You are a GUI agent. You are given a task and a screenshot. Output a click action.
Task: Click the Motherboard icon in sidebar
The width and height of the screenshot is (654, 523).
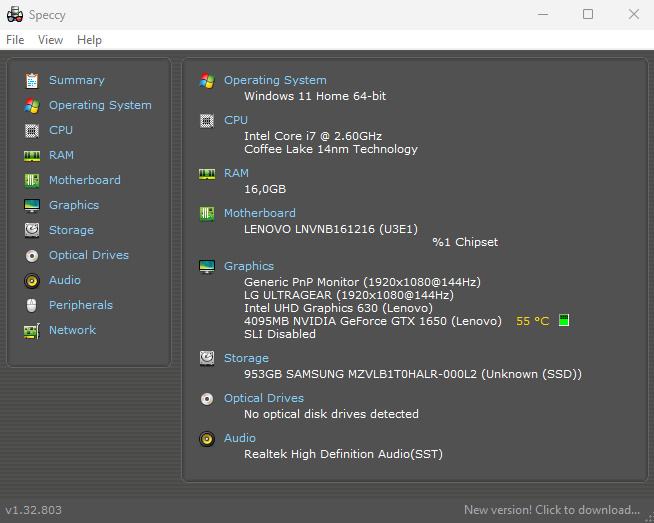coord(31,180)
